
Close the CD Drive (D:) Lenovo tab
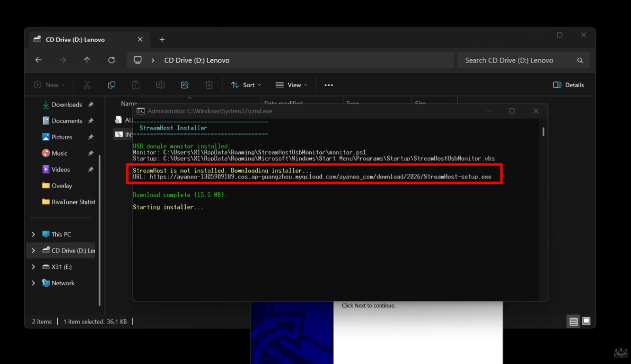point(140,39)
